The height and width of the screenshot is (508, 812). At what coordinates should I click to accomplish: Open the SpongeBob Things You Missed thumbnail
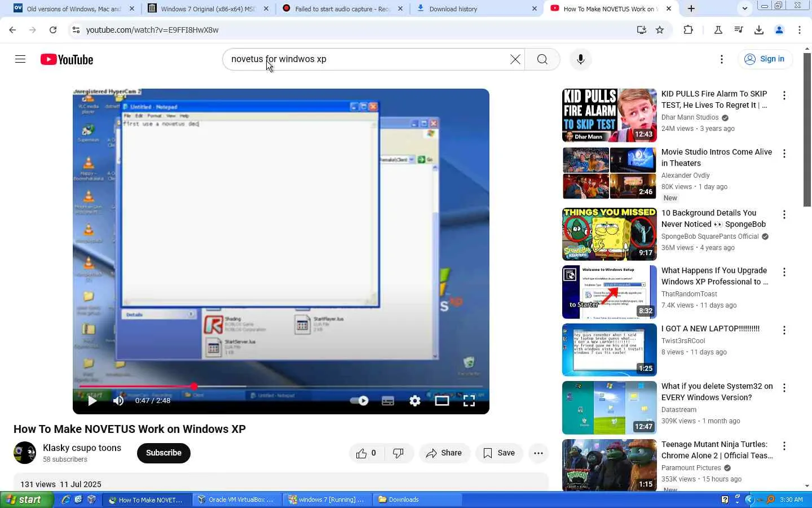point(610,234)
